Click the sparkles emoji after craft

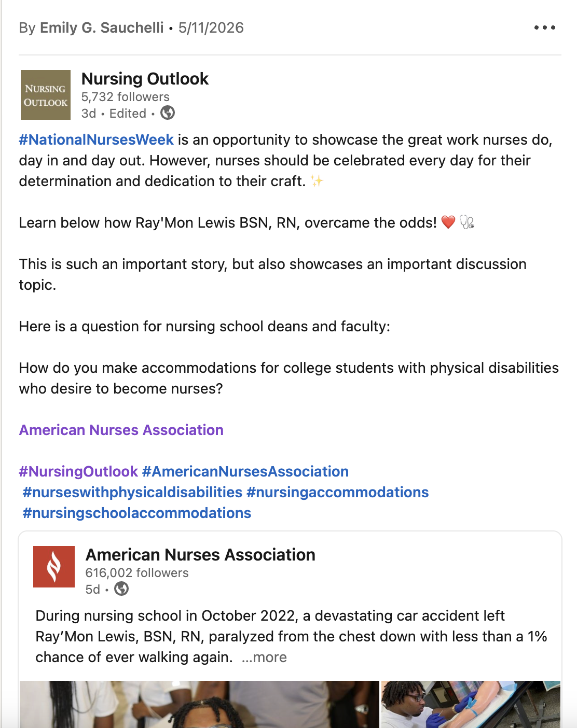click(x=317, y=181)
